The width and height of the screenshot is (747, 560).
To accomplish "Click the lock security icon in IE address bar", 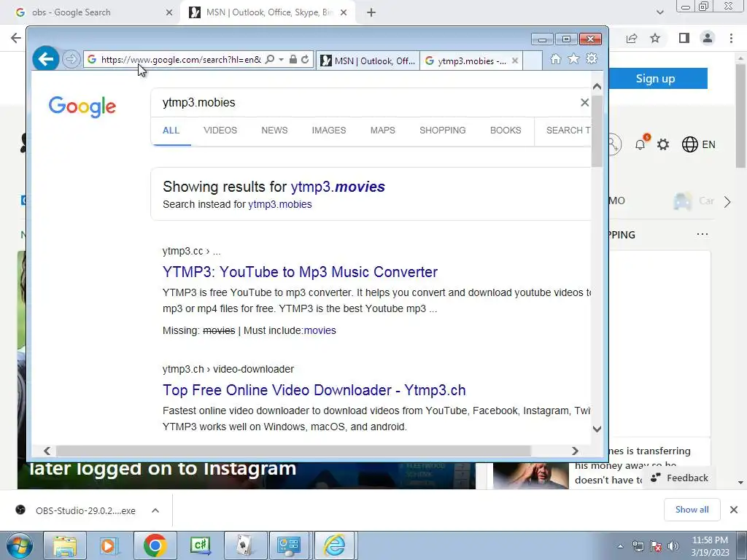I will tap(293, 60).
